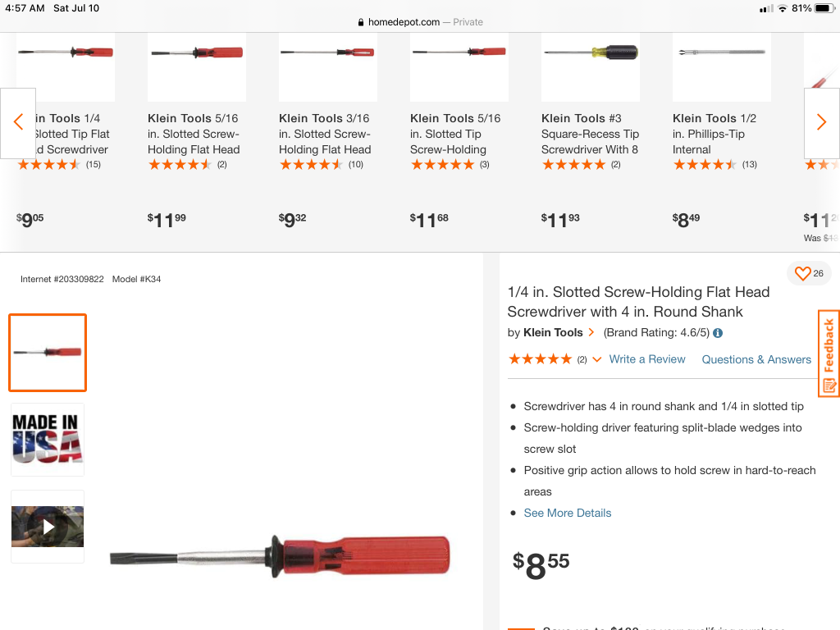Open Questions & Answers link
Image resolution: width=840 pixels, height=630 pixels.
click(756, 359)
